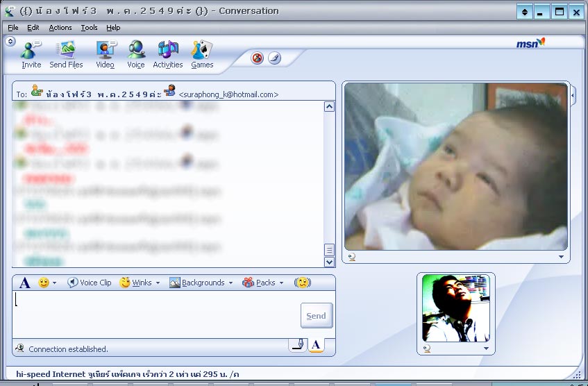Switch to text typing mode tab

pyautogui.click(x=316, y=345)
